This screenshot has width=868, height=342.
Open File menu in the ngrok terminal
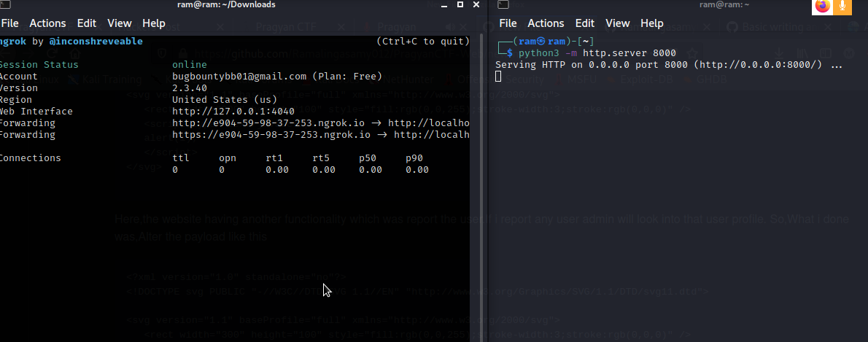point(9,23)
